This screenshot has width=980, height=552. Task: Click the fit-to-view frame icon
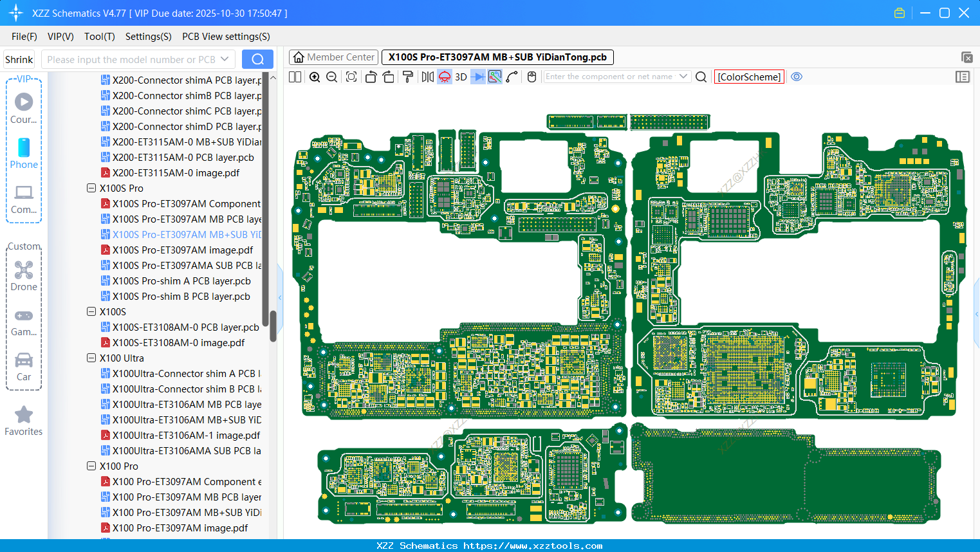[351, 77]
